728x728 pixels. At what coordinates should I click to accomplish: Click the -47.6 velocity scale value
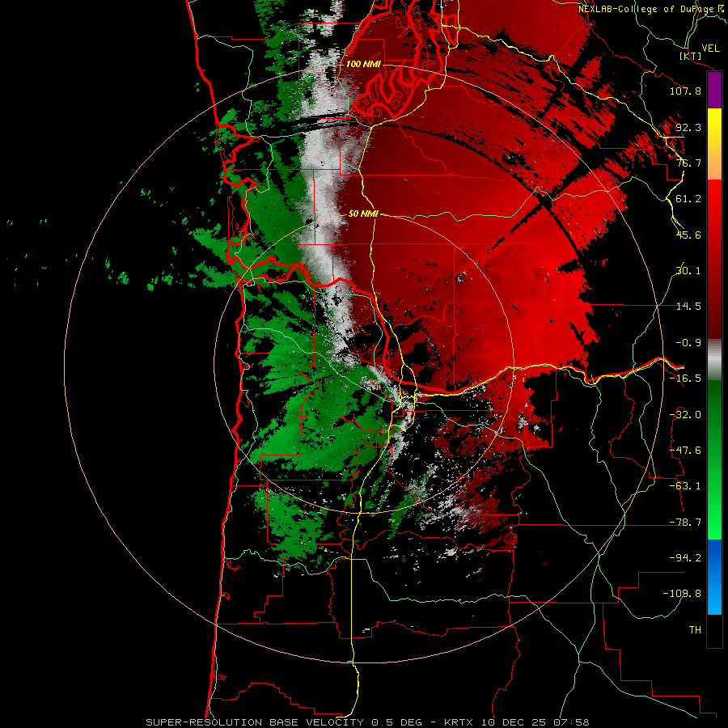(x=685, y=451)
